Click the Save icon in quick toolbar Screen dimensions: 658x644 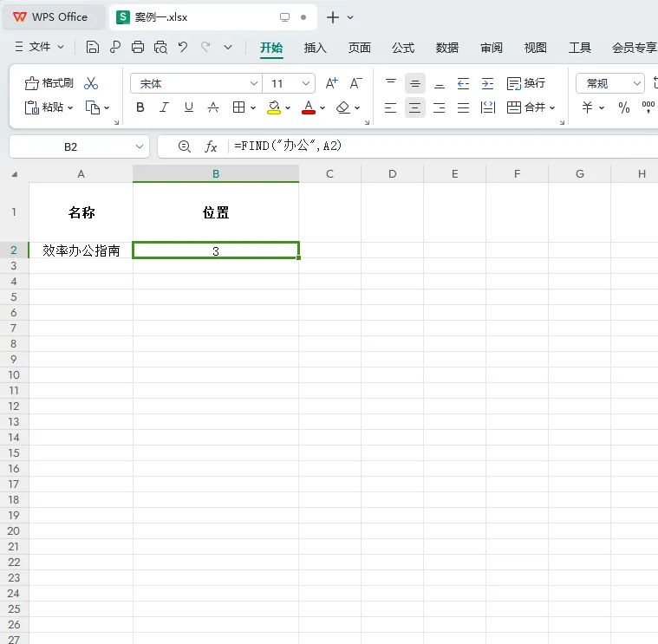[92, 47]
